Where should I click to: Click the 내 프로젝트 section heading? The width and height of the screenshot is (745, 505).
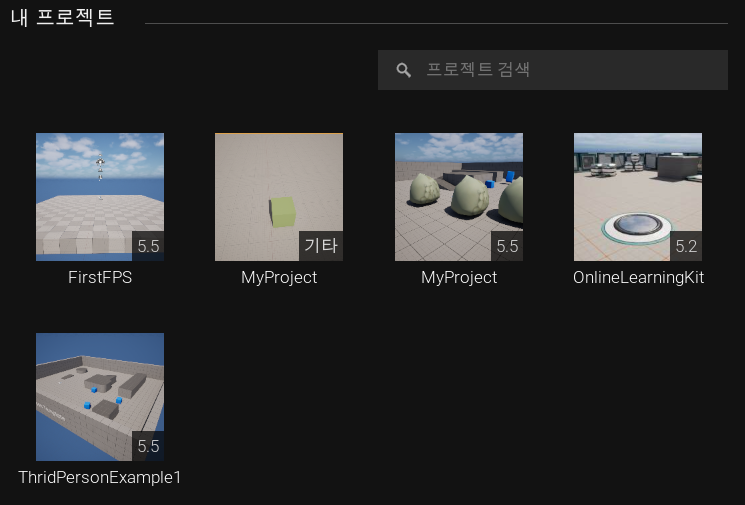(x=62, y=17)
